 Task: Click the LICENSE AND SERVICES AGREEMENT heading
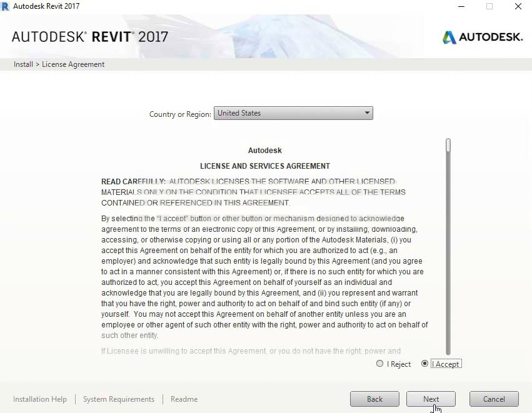click(x=265, y=166)
